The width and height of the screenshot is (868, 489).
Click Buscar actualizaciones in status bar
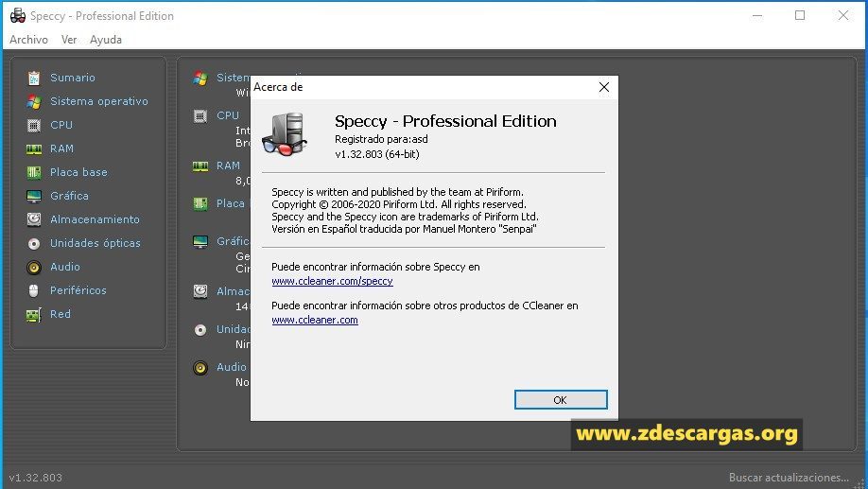[789, 478]
